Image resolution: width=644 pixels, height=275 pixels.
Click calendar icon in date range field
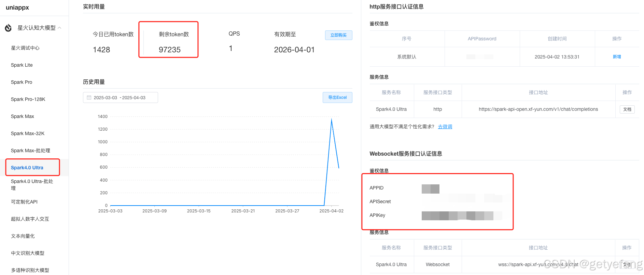click(89, 97)
